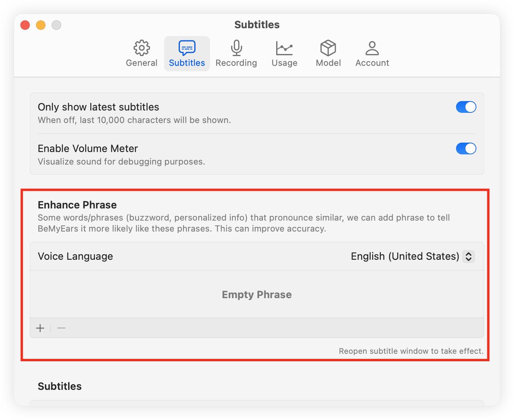Open the English (United States) language dropdown
Image resolution: width=514 pixels, height=420 pixels.
(x=405, y=256)
